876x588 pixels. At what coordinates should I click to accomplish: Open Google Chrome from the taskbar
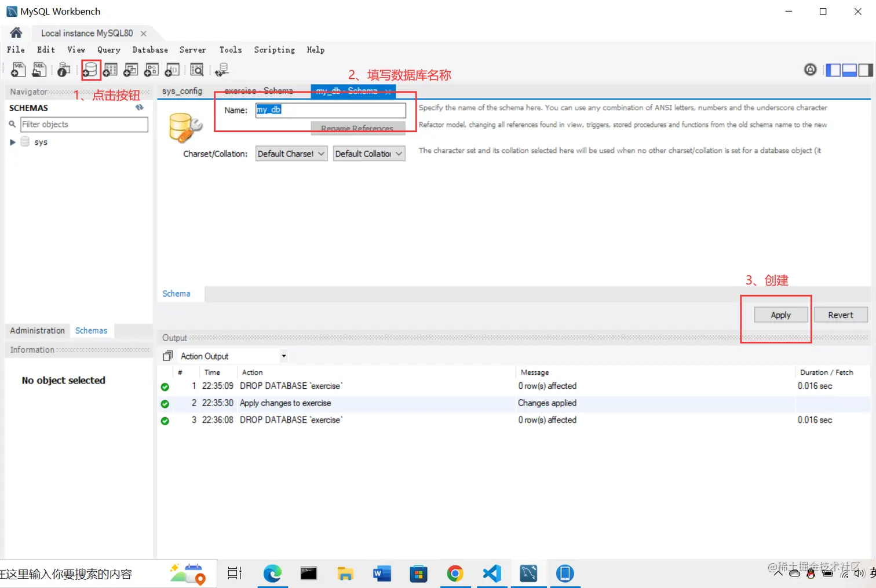pyautogui.click(x=455, y=574)
